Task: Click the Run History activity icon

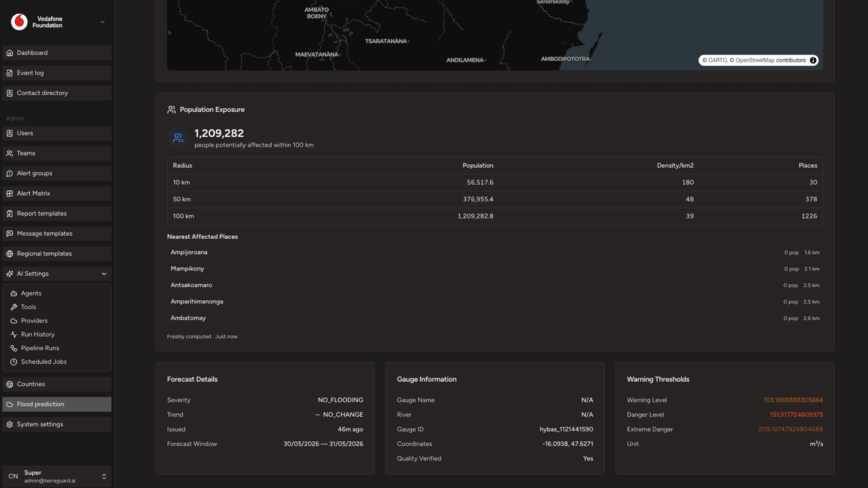Action: (14, 334)
